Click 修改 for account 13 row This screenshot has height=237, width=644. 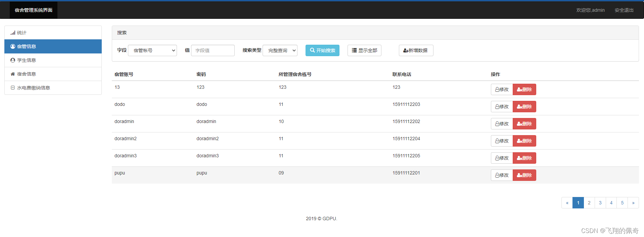coord(502,89)
